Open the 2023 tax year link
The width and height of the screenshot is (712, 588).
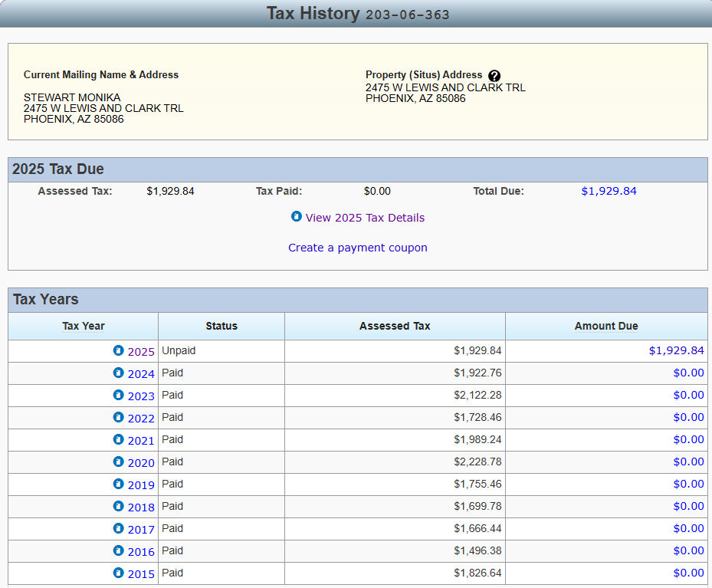click(141, 396)
